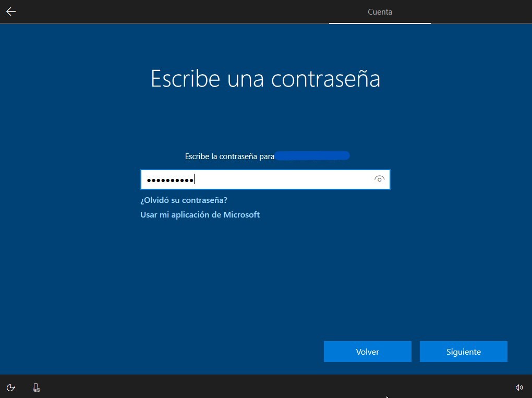Choose Usar mi aplicación de Microsoft

point(200,215)
